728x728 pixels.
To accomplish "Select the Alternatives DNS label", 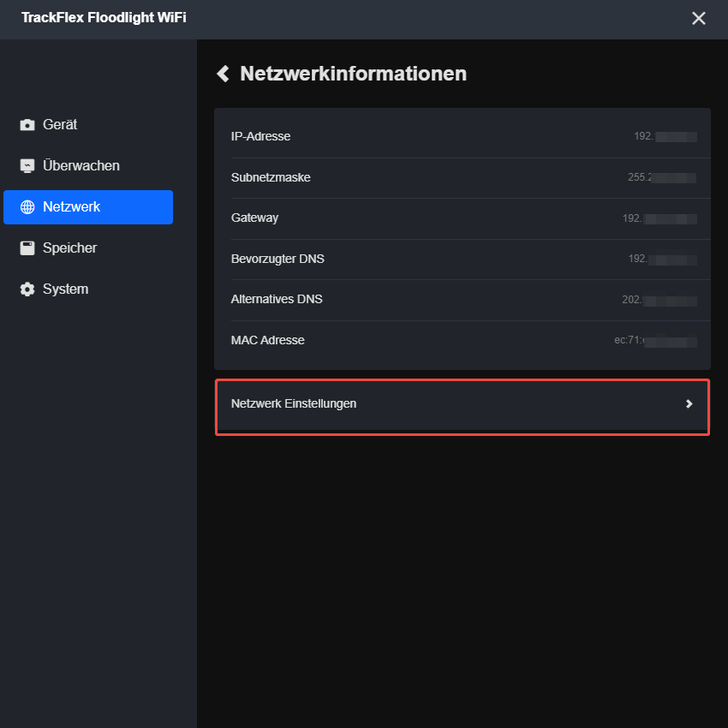I will (x=277, y=299).
